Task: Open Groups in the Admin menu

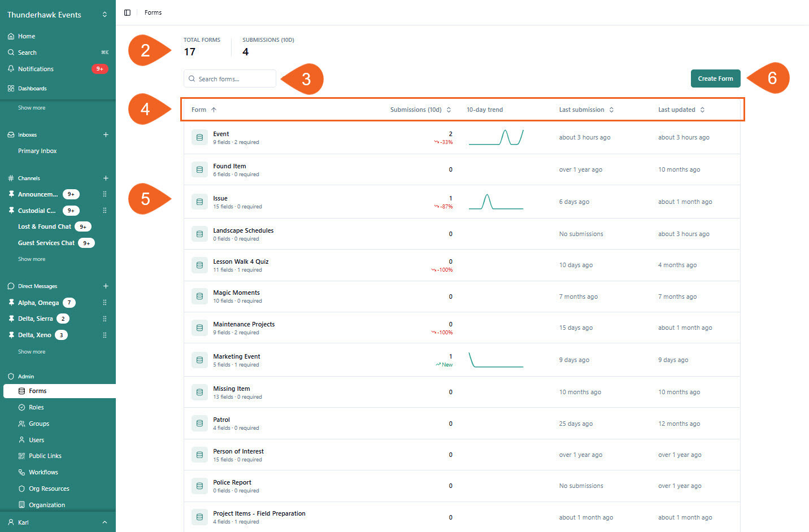Action: pos(39,424)
